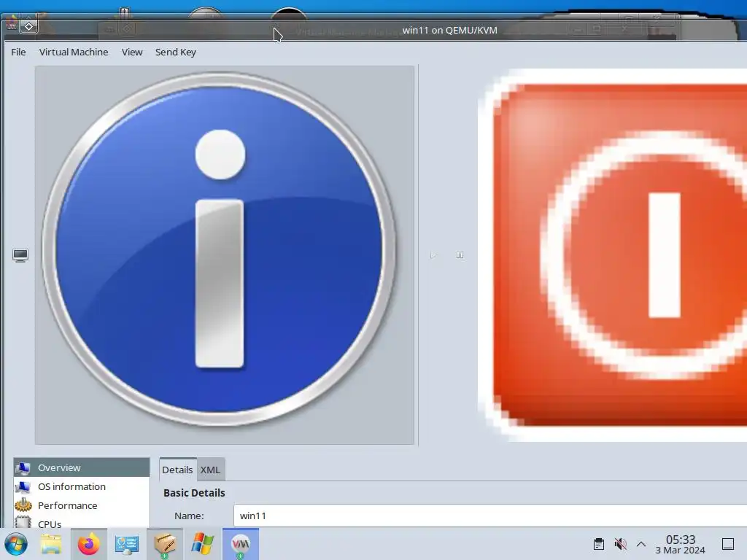Open the Virtual Machine menu
747x560 pixels.
pyautogui.click(x=74, y=52)
